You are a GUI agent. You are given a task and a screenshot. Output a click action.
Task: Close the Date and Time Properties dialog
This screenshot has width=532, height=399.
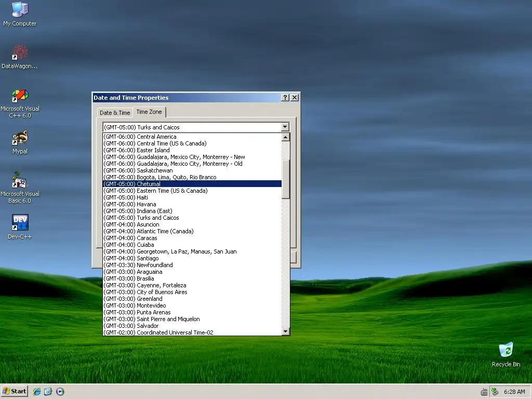[x=295, y=98]
